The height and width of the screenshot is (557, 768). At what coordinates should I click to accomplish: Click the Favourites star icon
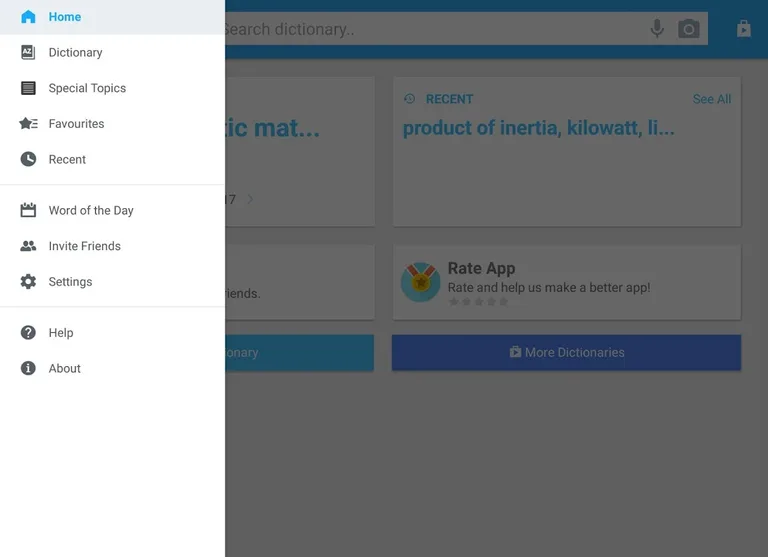[28, 124]
